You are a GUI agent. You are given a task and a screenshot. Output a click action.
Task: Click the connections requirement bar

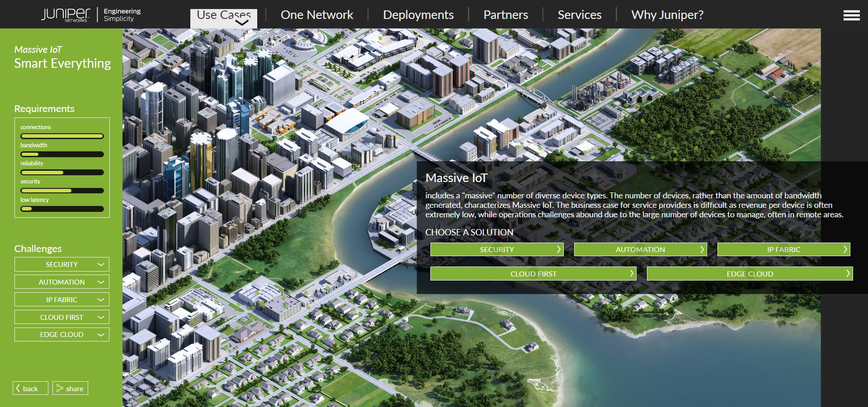[62, 136]
